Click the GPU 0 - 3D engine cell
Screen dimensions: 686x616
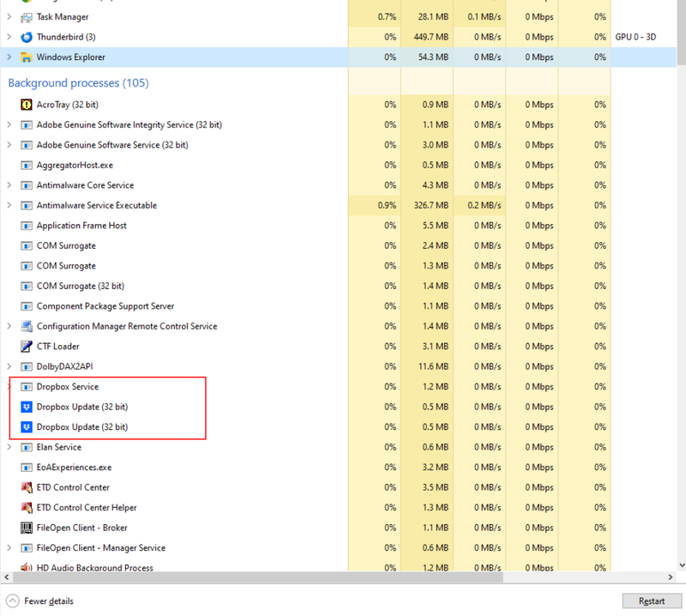pos(635,37)
